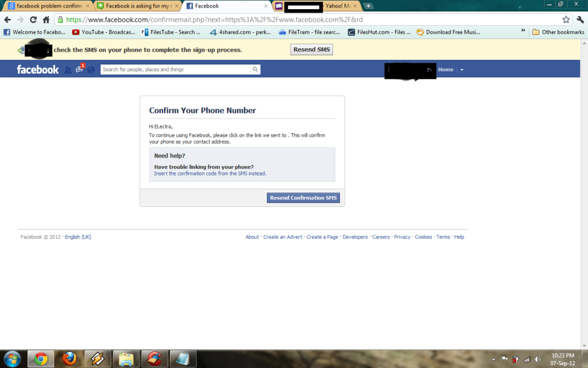Click Resend Confirmation SMS button

[303, 198]
